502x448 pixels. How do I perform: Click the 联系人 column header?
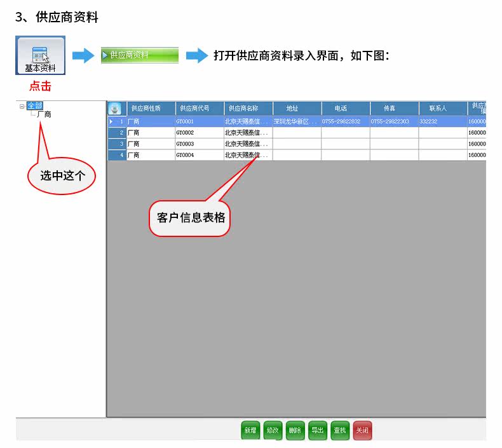(x=443, y=109)
